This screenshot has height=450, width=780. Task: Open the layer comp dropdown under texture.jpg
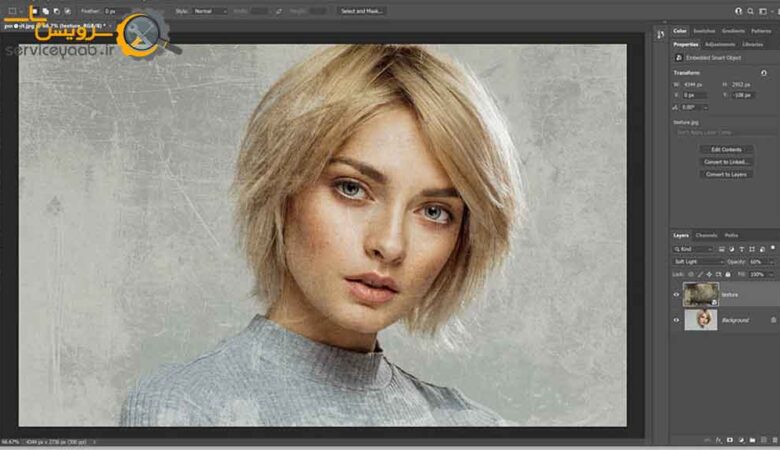[723, 132]
